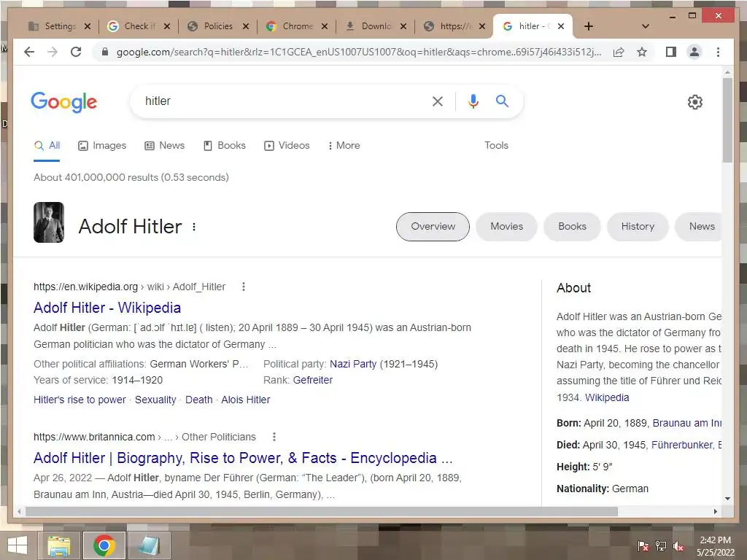Open the Alois Hitler sitelink
This screenshot has height=560, width=747.
click(x=245, y=400)
